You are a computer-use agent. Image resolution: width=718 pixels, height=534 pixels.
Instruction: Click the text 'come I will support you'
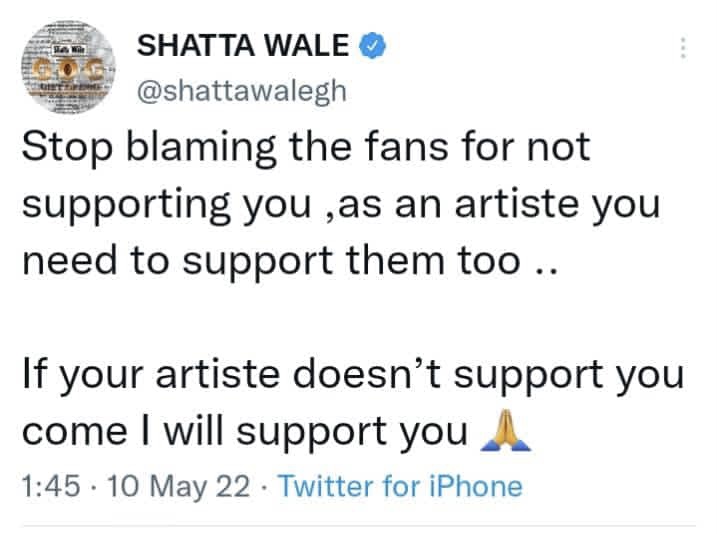tap(245, 431)
